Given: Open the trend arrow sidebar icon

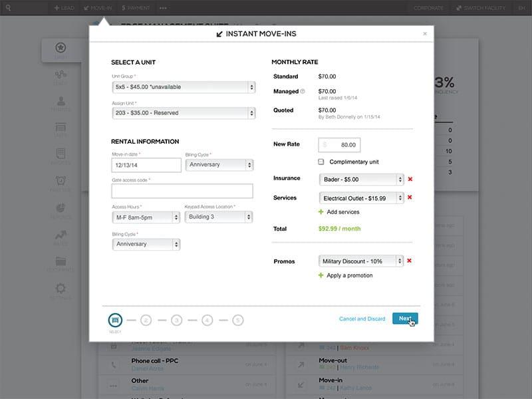Looking at the screenshot, I should coord(61,235).
